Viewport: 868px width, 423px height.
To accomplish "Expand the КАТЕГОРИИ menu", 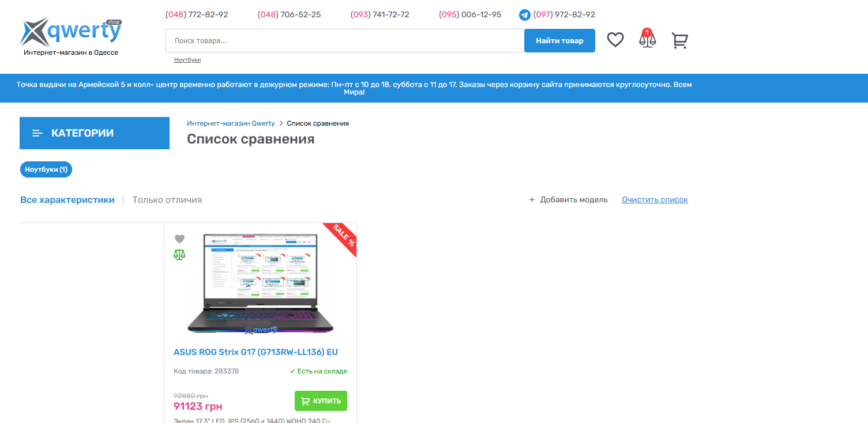I will [95, 133].
